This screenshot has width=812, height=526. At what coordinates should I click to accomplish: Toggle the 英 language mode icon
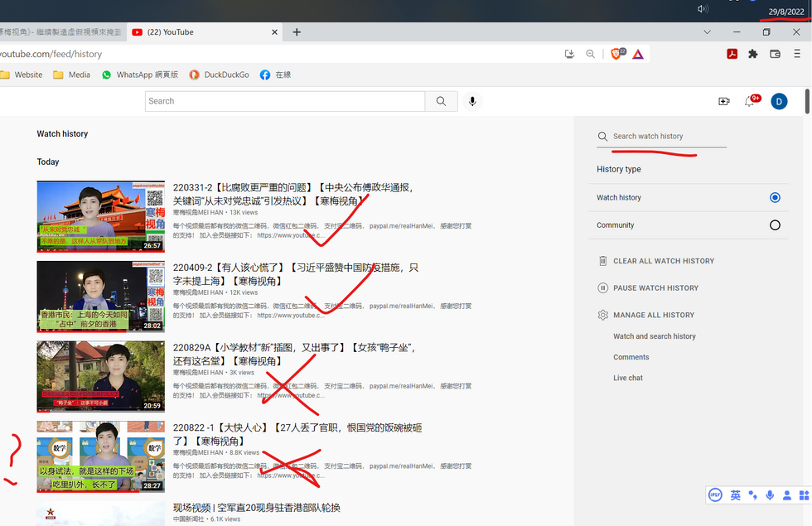click(x=736, y=495)
